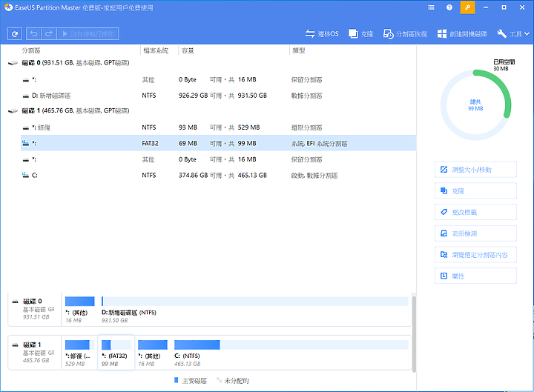Click the drive icon of the C: partition

[x=25, y=175]
